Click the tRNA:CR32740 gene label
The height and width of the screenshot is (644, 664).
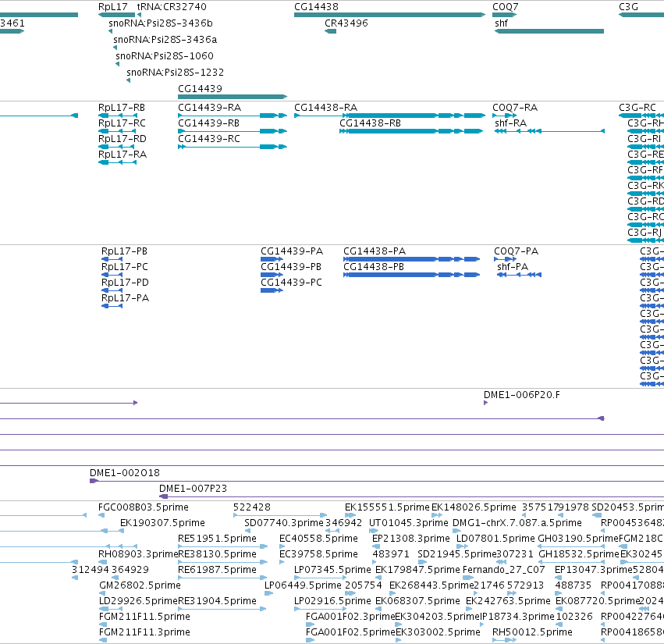coord(172,7)
